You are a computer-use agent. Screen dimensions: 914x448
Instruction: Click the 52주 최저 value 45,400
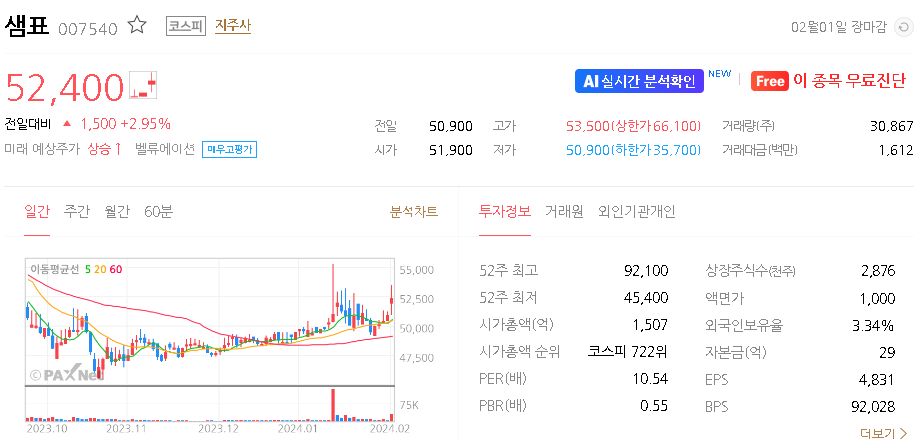[646, 298]
